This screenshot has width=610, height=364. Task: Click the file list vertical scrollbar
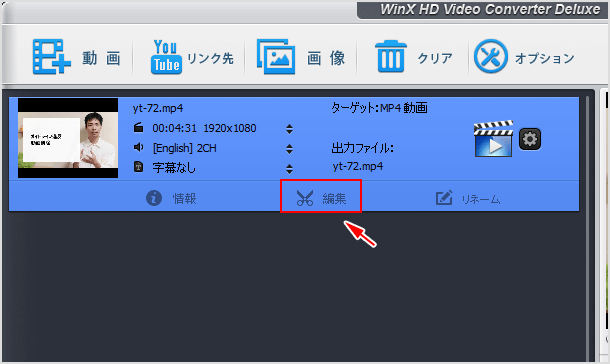[587, 228]
